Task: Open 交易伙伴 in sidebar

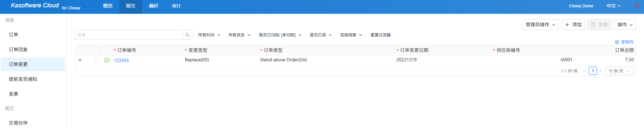Action: 33,123
